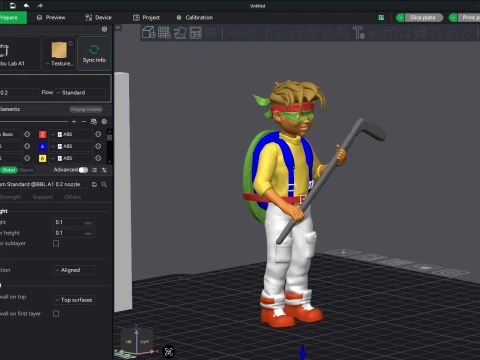Screen dimensions: 480x360
Task: Click the Slice plate button
Action: coord(424,18)
